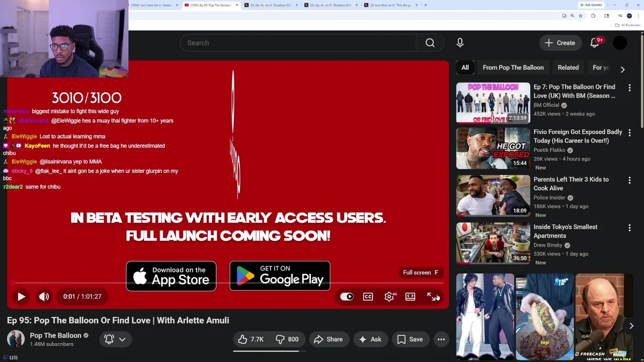Open the player settings gear
This screenshot has width=644, height=362.
click(389, 297)
